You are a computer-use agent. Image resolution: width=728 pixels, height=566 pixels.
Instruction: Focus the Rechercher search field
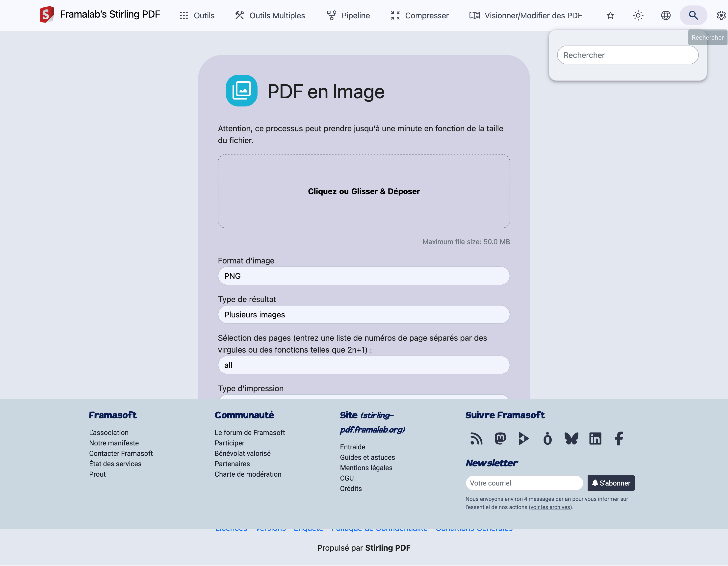(628, 55)
